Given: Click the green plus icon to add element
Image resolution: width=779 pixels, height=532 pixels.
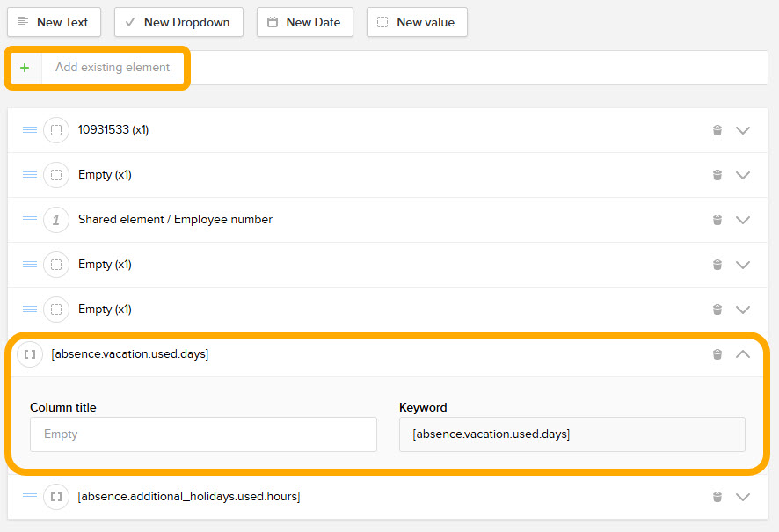Looking at the screenshot, I should pyautogui.click(x=25, y=68).
